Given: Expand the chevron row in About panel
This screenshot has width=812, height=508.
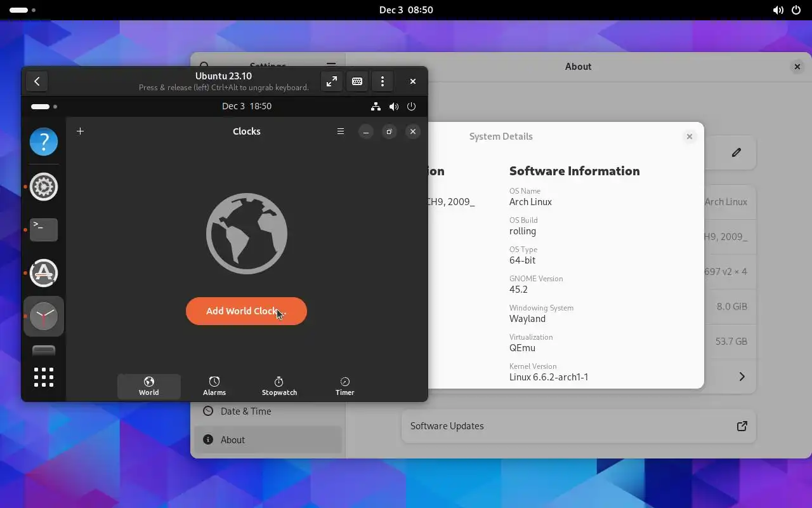Looking at the screenshot, I should coord(742,377).
